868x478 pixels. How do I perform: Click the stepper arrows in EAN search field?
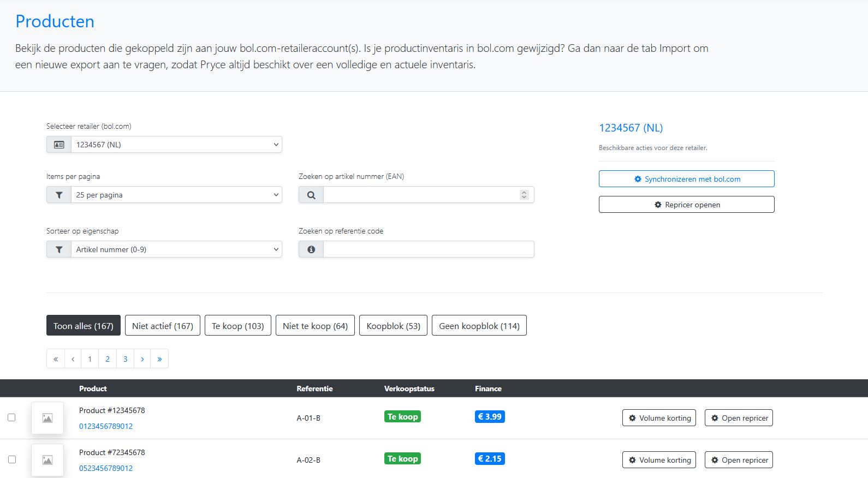click(x=524, y=195)
